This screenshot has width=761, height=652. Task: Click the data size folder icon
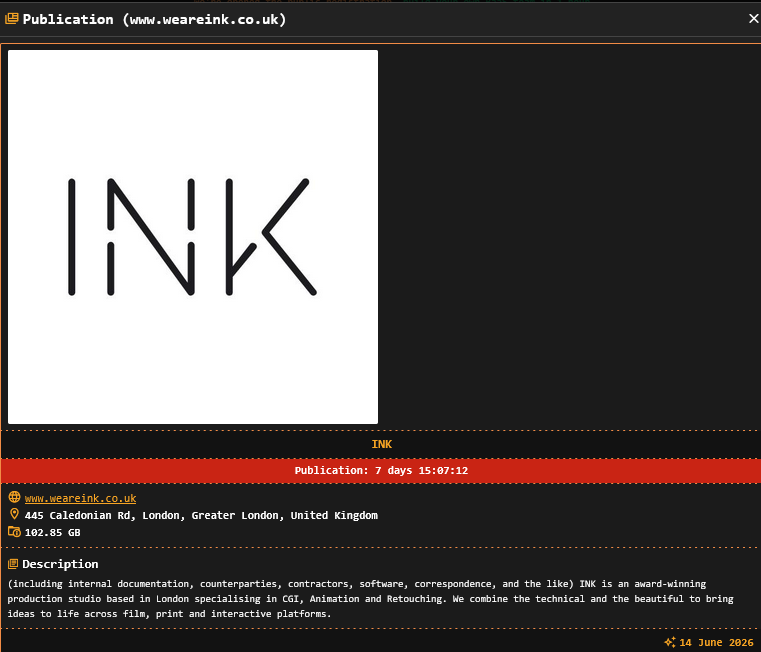[x=14, y=532]
